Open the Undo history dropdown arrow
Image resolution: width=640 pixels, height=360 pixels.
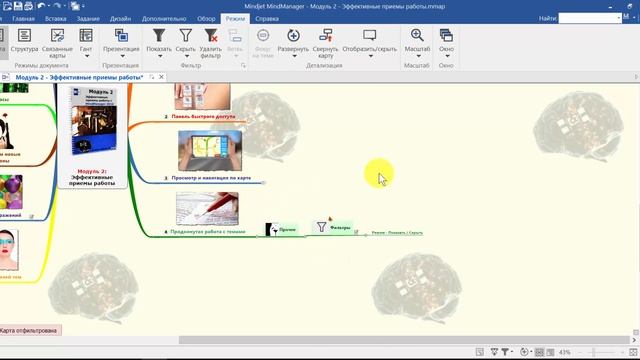tap(49, 6)
